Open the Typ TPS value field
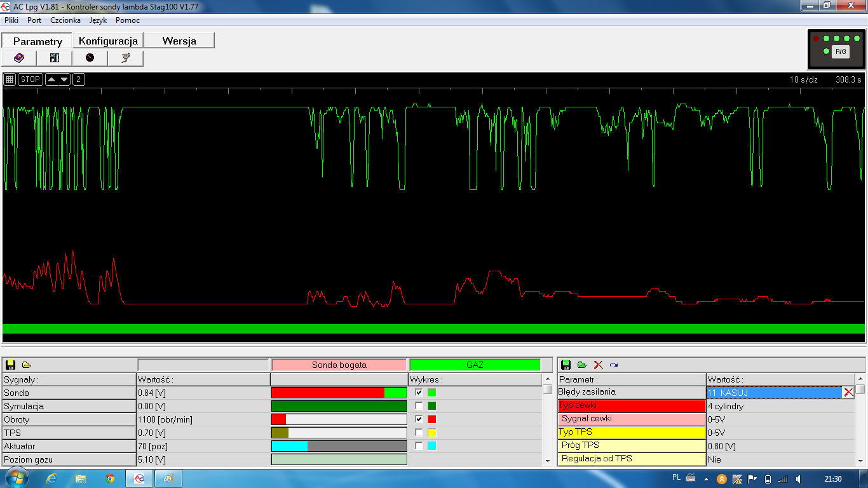 pos(780,433)
